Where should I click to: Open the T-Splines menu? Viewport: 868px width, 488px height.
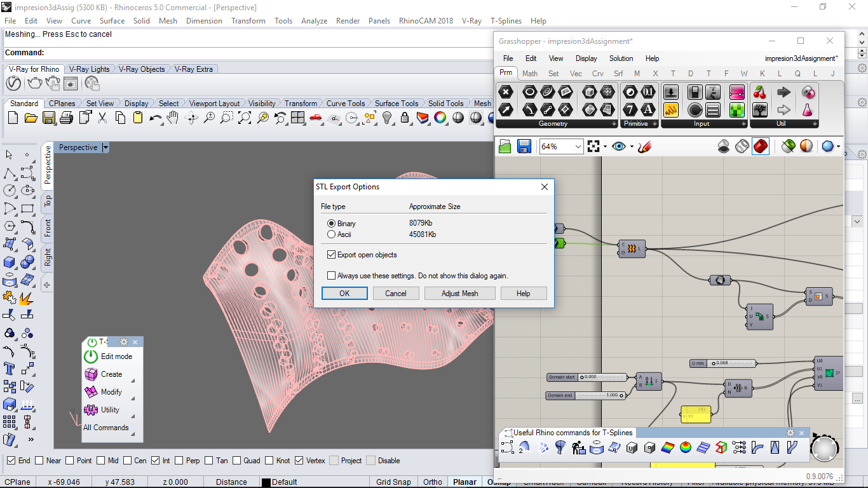[x=506, y=21]
